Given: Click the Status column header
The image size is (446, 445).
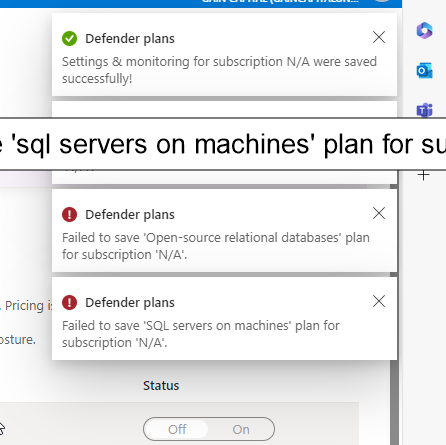Looking at the screenshot, I should pyautogui.click(x=161, y=386).
